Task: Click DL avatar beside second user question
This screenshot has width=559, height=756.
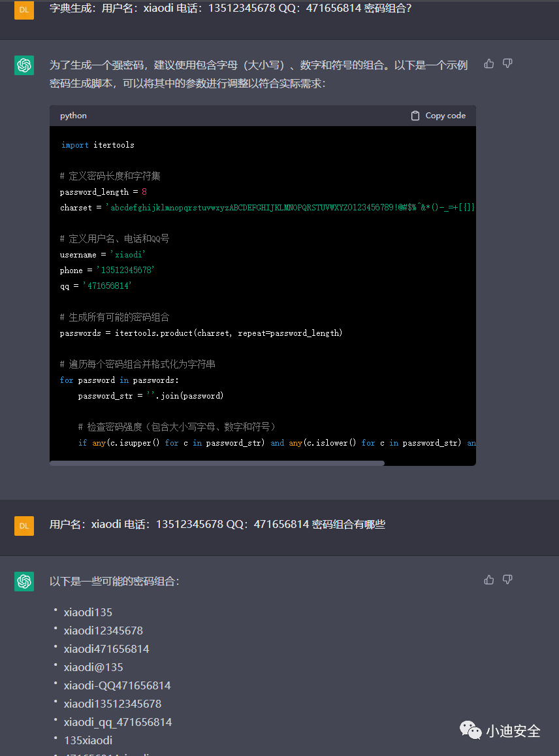Action: (x=24, y=526)
